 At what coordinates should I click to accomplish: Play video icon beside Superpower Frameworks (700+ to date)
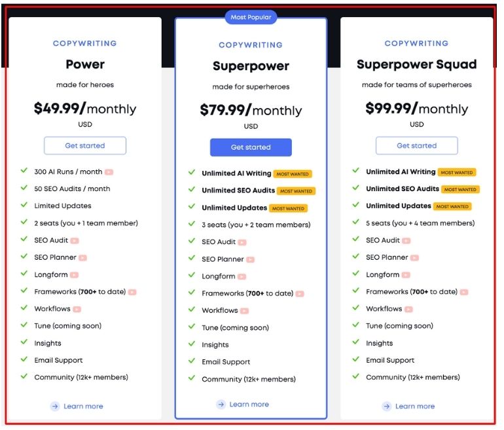(300, 294)
